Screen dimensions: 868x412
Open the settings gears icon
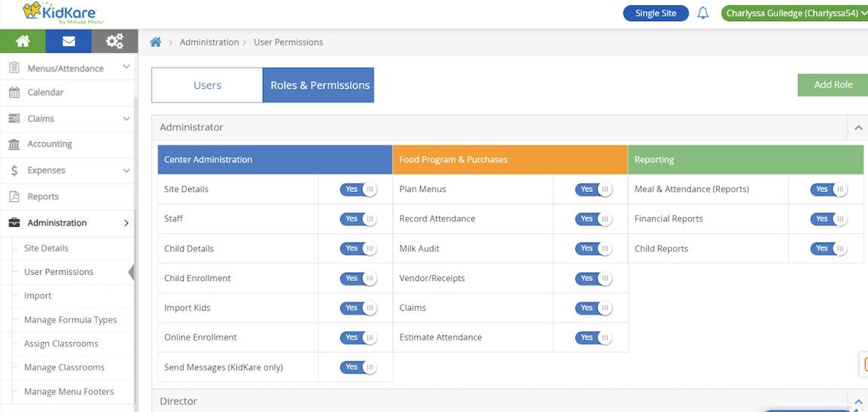click(114, 41)
